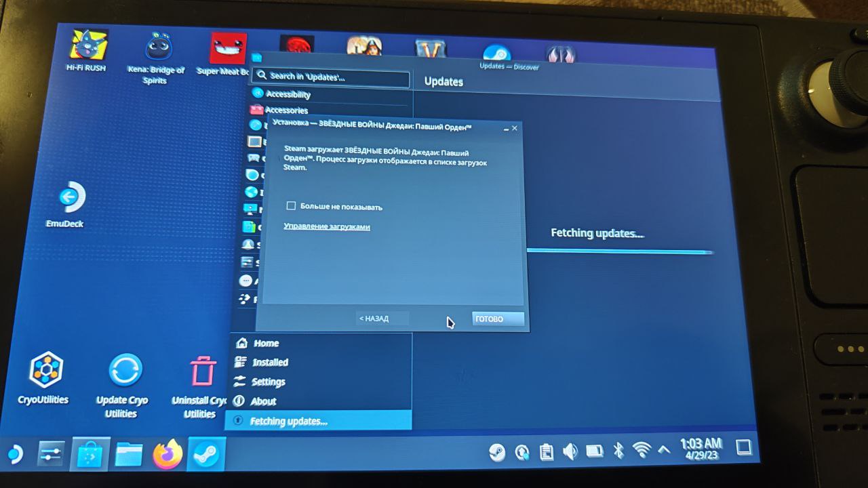
Task: Open the volume speaker tray icon
Action: point(570,451)
